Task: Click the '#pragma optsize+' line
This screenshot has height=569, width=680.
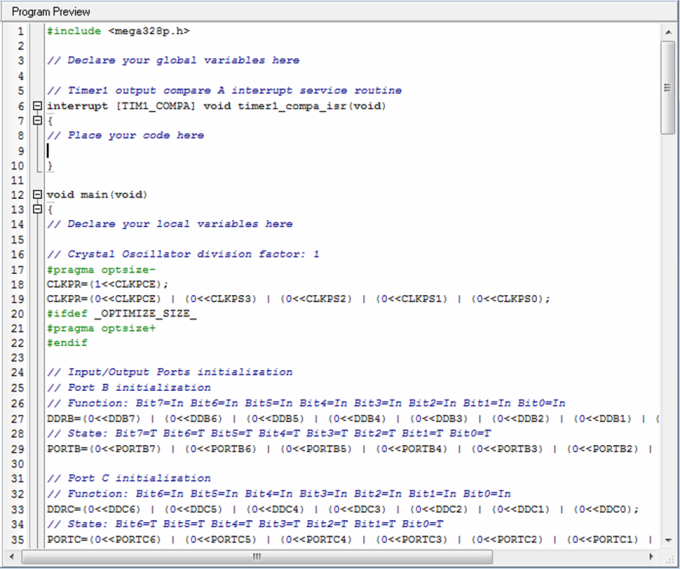Action: tap(101, 328)
